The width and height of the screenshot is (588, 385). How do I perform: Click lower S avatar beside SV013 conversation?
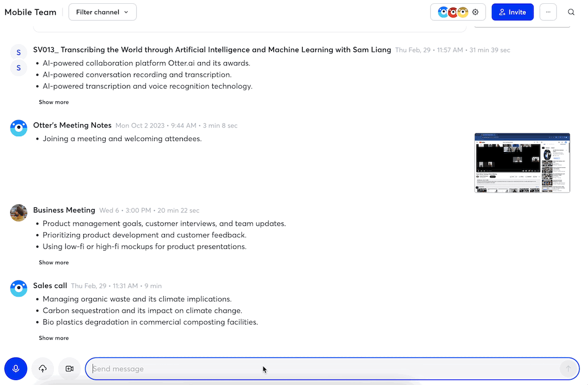[x=19, y=68]
